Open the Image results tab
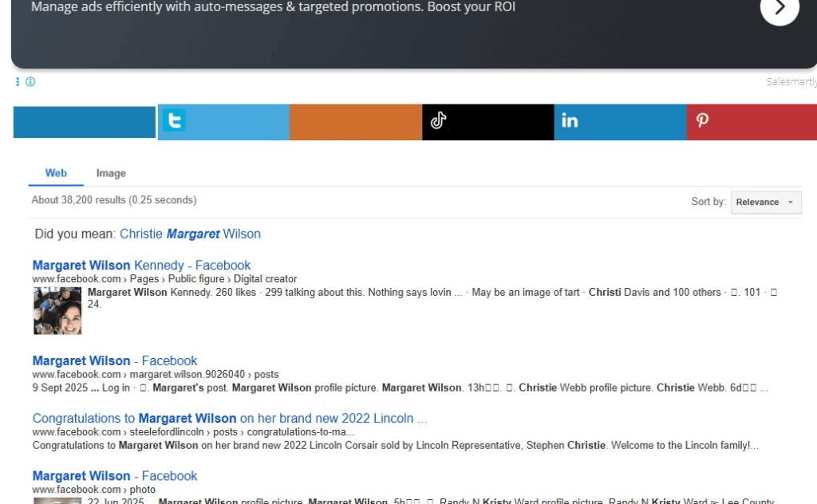The width and height of the screenshot is (817, 504). tap(111, 173)
